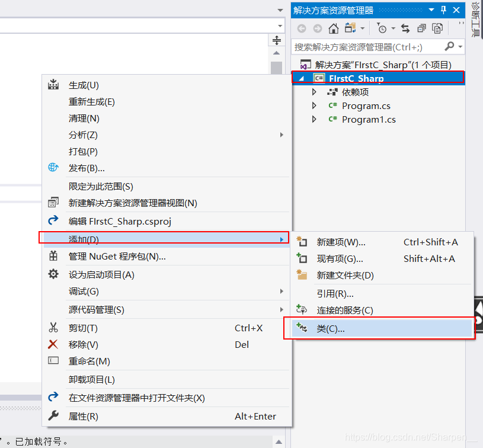Click the collapse all icon in Solution Explorer
The height and width of the screenshot is (448, 483).
click(x=421, y=28)
